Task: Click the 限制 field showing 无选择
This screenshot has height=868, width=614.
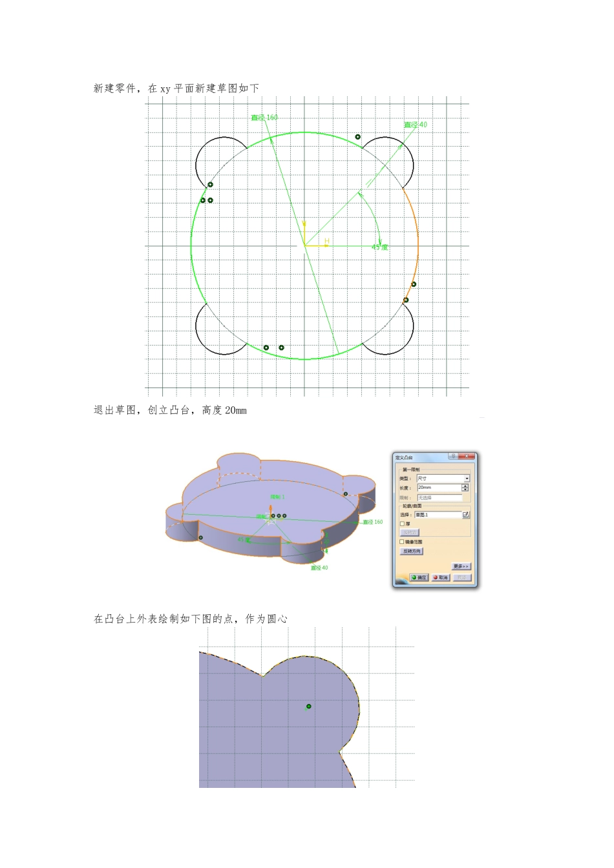Action: click(439, 498)
